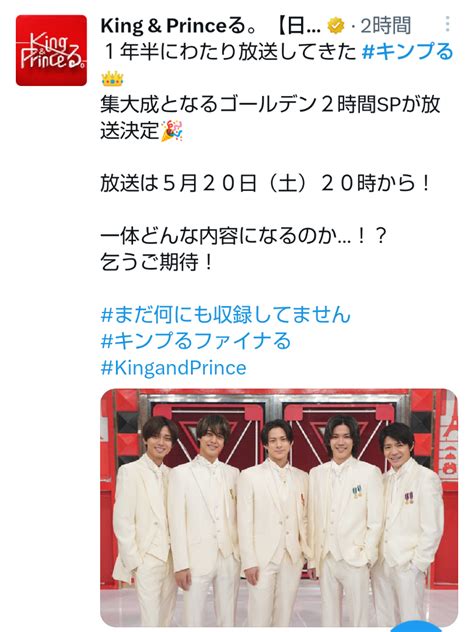This screenshot has height=632, width=474.
Task: Tap the truncated 【日… part of the name
Action: tap(299, 26)
